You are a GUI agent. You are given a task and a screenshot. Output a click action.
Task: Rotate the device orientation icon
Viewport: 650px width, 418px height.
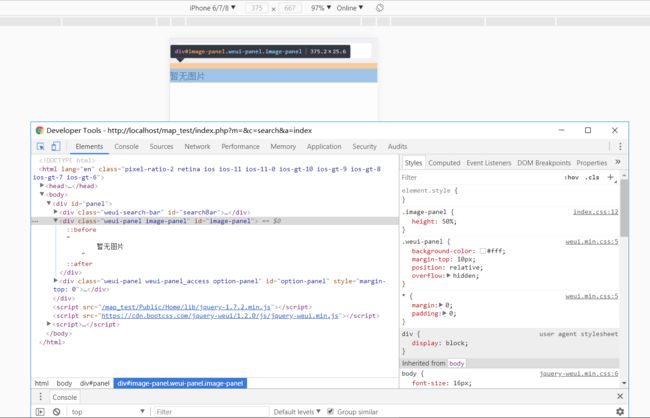point(380,8)
